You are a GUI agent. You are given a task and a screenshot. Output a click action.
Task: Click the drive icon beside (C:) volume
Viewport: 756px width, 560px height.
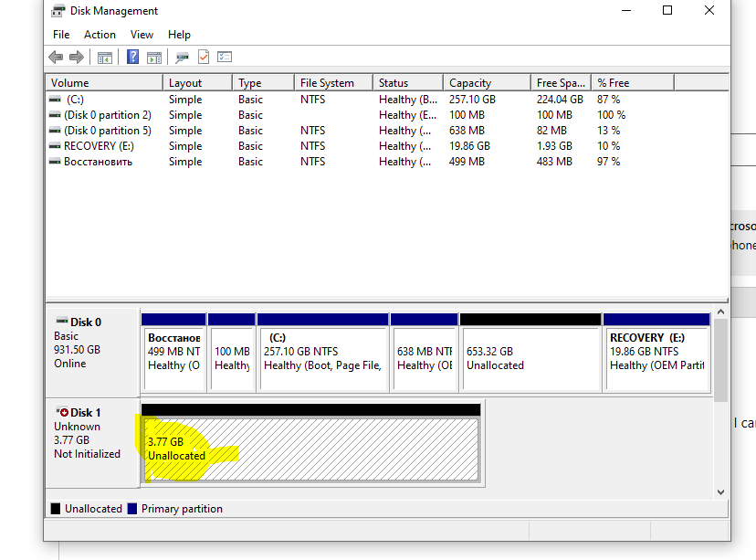click(x=55, y=100)
